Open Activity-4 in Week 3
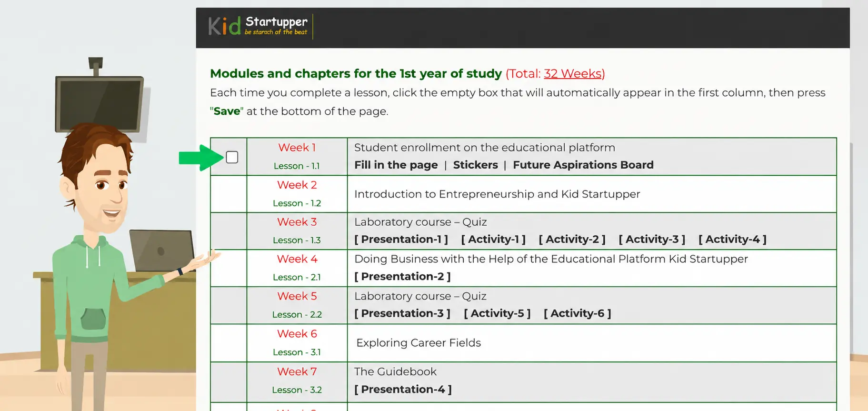The width and height of the screenshot is (868, 411). point(732,239)
